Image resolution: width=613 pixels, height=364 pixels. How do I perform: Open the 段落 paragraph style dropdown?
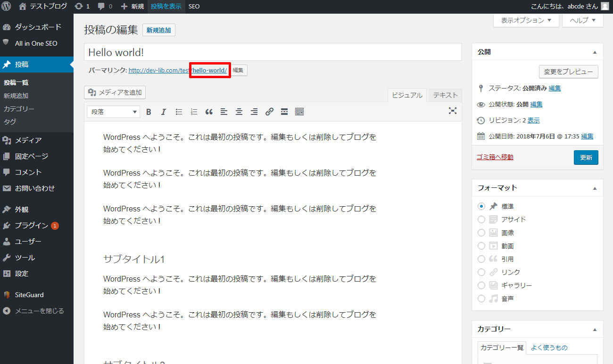(x=114, y=112)
